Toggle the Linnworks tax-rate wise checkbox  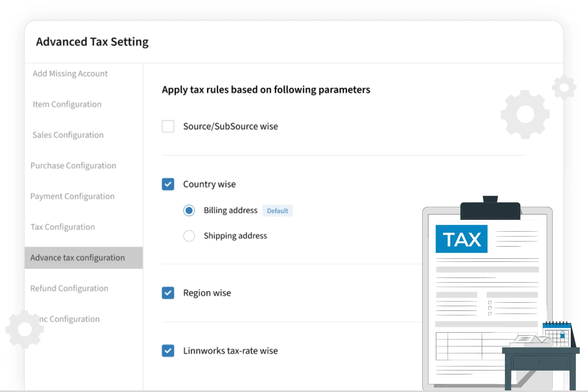click(168, 350)
